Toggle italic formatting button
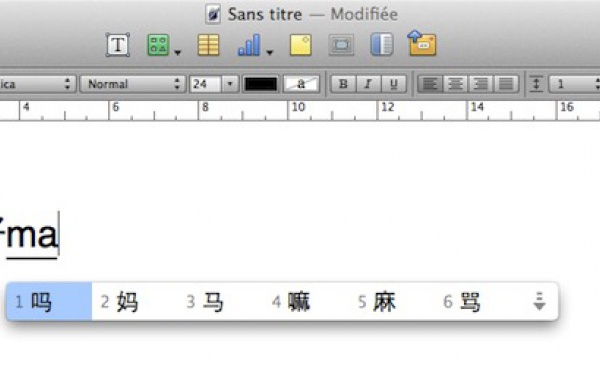600x372 pixels. (368, 84)
